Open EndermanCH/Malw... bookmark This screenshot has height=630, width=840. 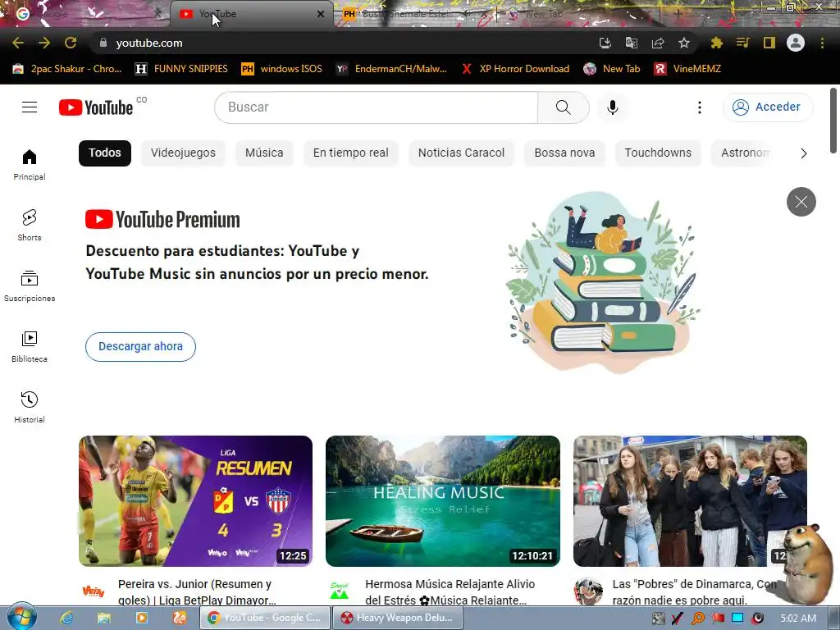point(391,69)
